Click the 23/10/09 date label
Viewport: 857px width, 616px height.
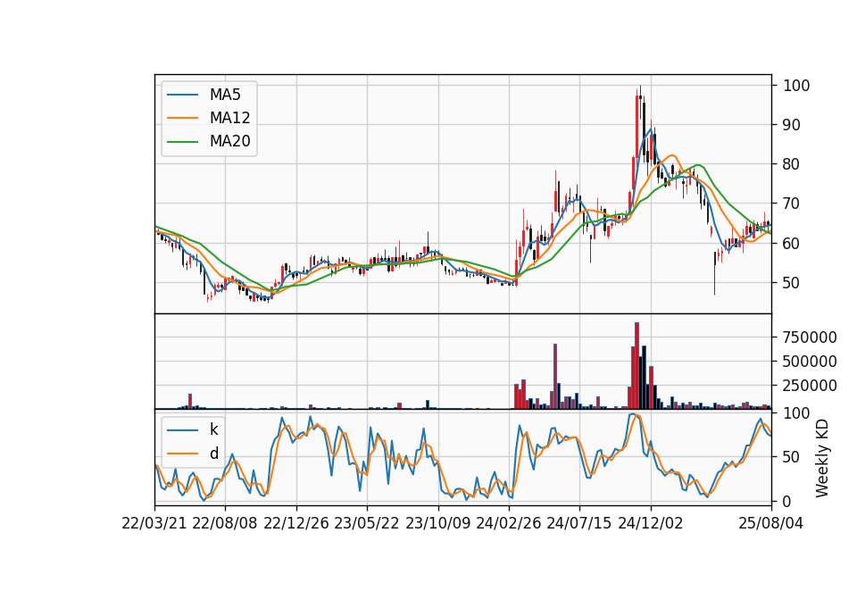pos(437,523)
